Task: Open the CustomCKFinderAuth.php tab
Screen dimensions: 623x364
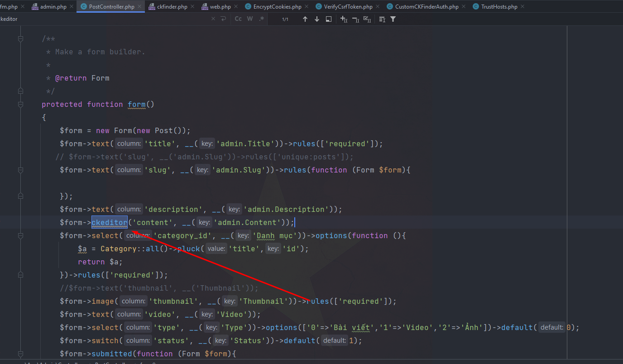Action: [x=427, y=7]
